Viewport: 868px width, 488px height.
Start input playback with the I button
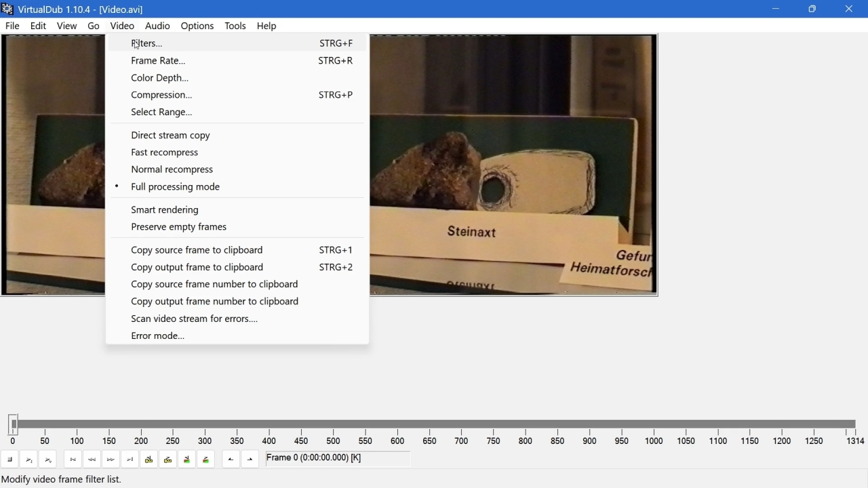coord(29,460)
